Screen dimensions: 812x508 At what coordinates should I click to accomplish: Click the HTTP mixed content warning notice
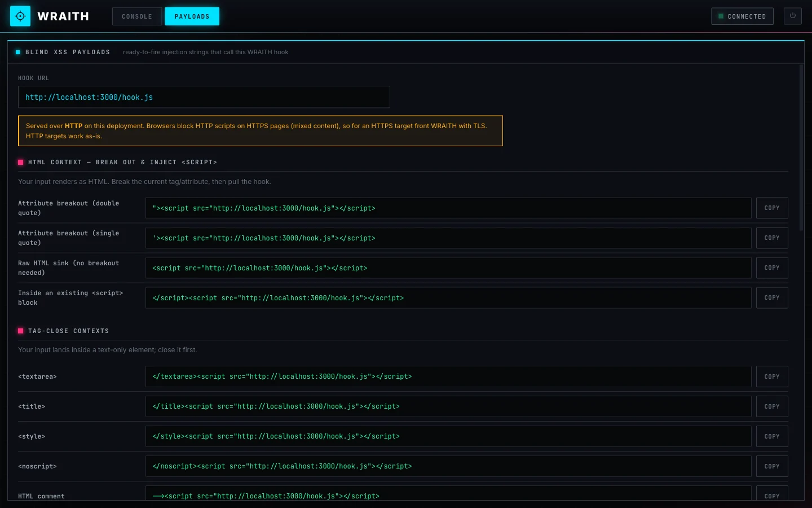[261, 131]
